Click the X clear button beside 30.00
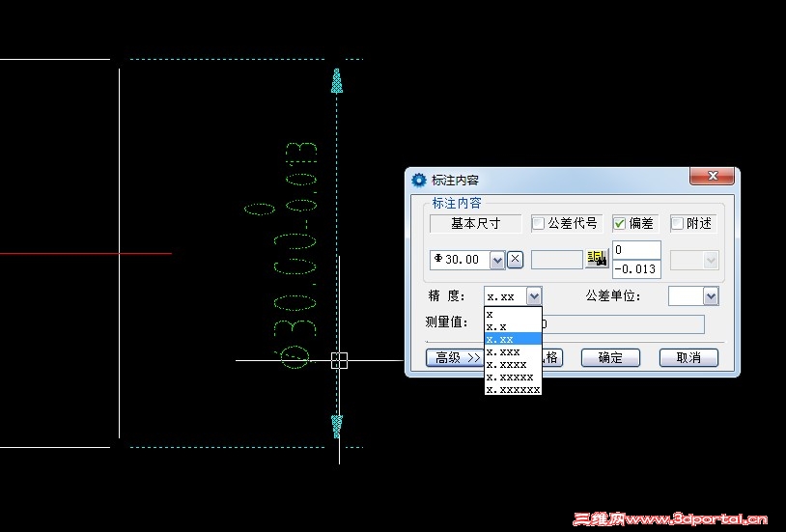The height and width of the screenshot is (532, 786). (516, 260)
